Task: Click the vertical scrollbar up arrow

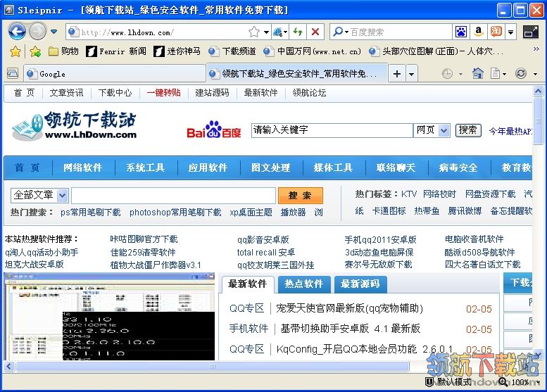Action: [538, 91]
